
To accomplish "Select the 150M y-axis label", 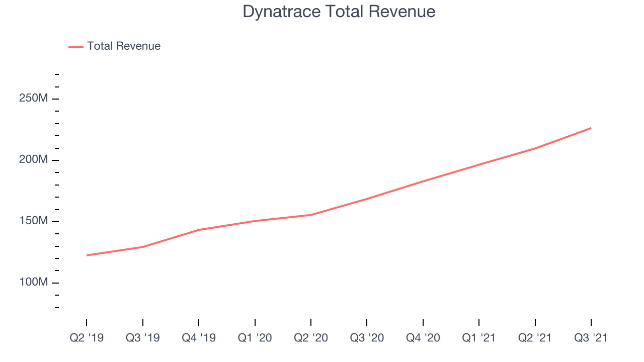I will coord(34,221).
